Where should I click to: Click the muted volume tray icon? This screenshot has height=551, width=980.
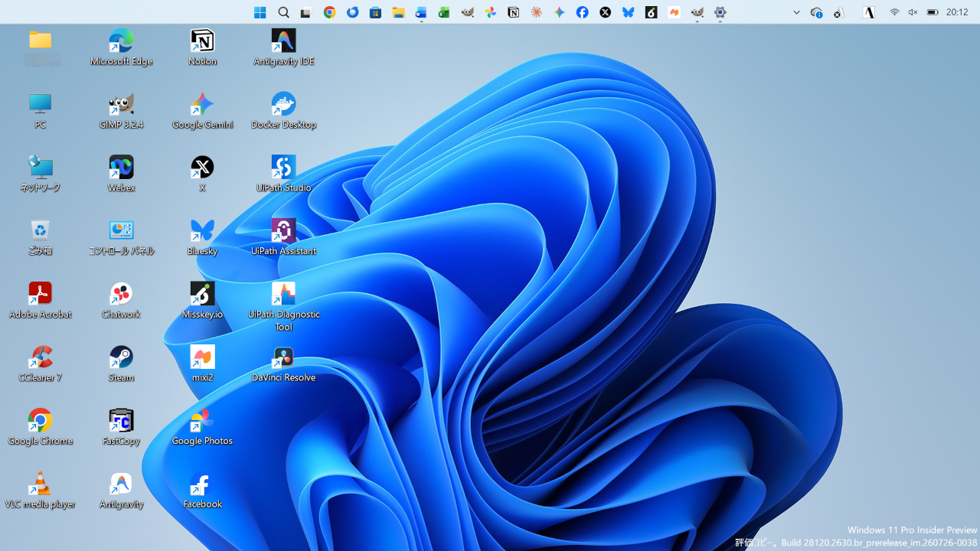pos(913,12)
